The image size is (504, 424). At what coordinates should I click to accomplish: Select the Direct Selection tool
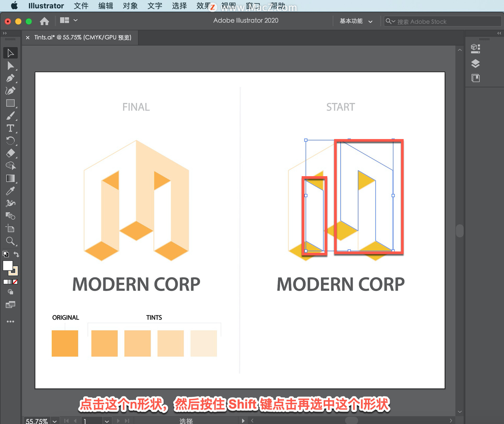[x=10, y=66]
